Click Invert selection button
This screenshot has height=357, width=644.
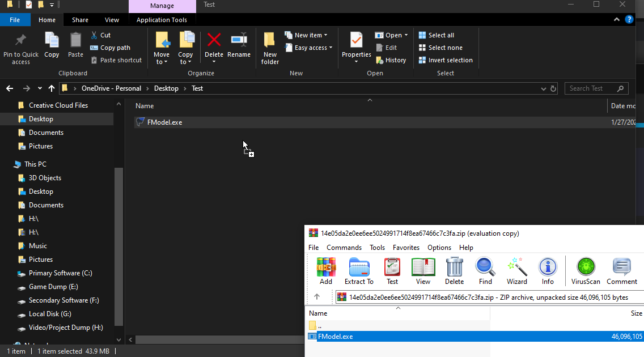[x=446, y=60]
